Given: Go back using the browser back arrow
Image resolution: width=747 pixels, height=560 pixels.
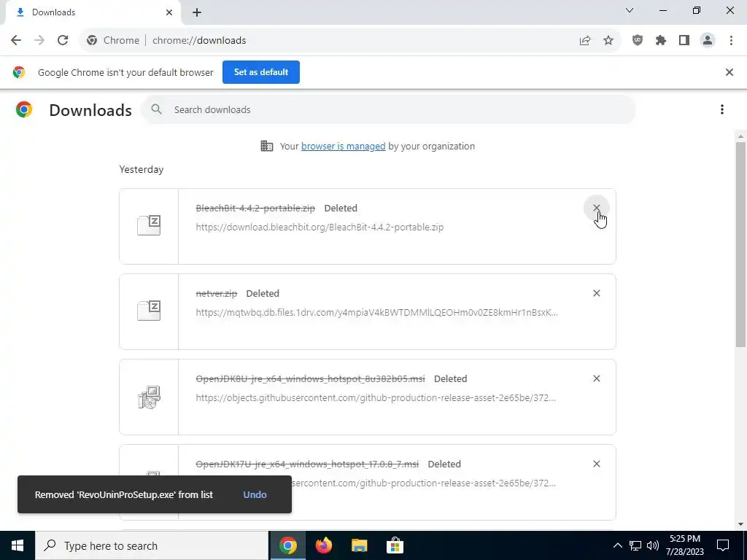Looking at the screenshot, I should tap(16, 41).
